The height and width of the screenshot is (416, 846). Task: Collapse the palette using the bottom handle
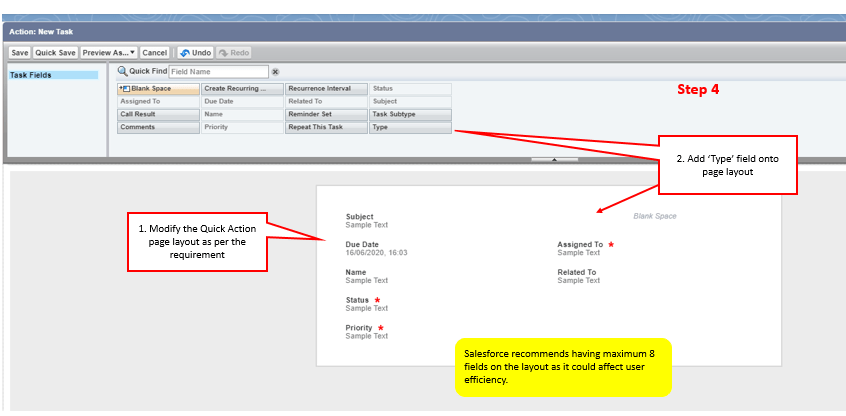[554, 158]
